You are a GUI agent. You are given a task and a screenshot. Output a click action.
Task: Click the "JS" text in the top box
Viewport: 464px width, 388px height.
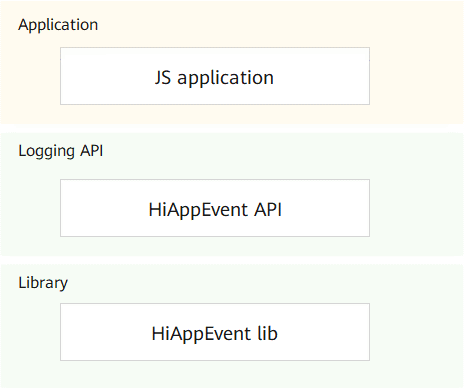[x=163, y=78]
